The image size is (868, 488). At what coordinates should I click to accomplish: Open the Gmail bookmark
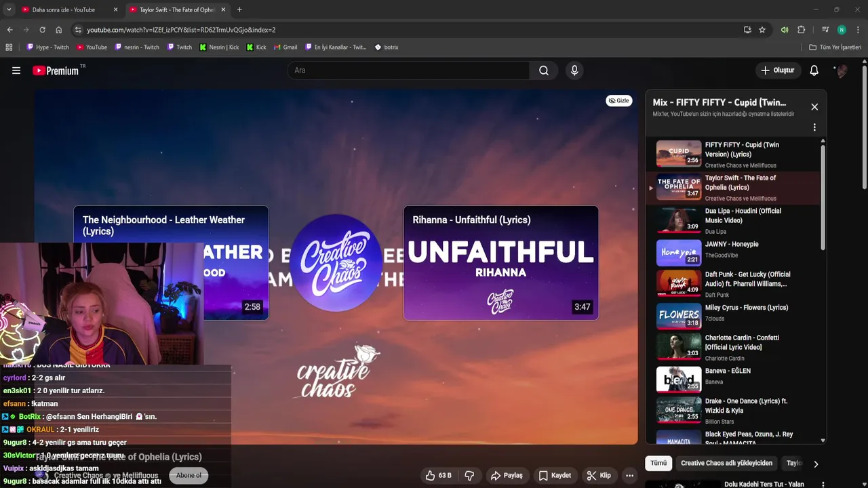(x=285, y=47)
